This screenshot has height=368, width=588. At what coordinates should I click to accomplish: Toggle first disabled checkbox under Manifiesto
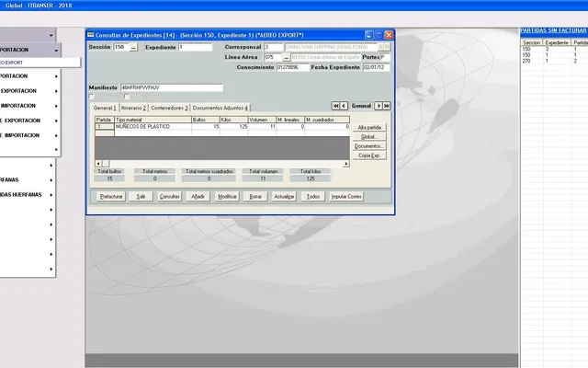[92, 97]
